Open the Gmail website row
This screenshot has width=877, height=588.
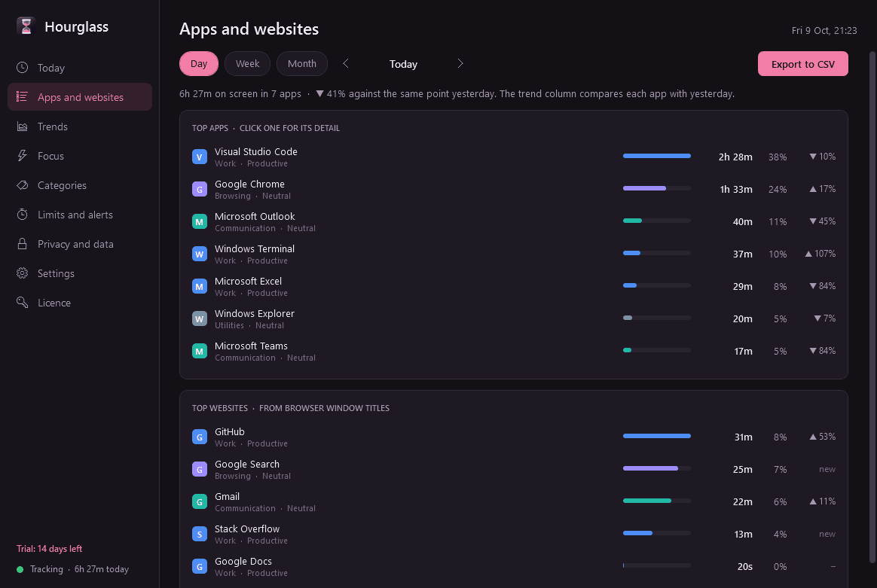click(513, 502)
